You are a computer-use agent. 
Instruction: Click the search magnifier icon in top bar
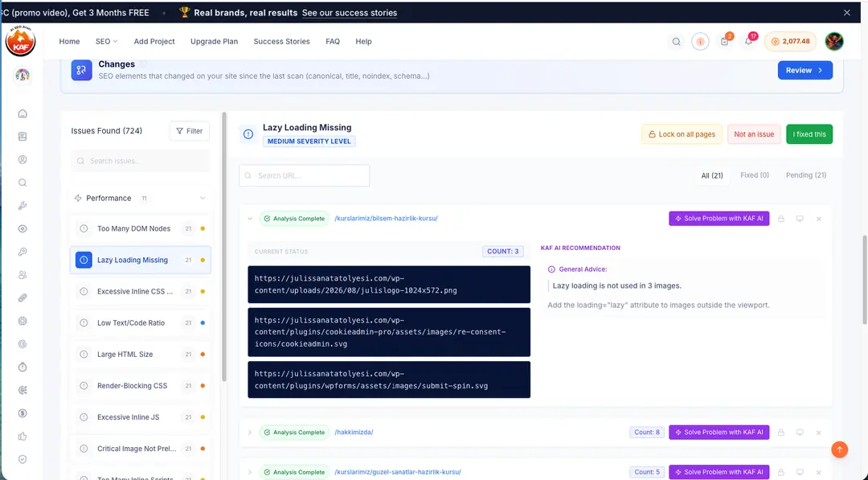(x=676, y=42)
